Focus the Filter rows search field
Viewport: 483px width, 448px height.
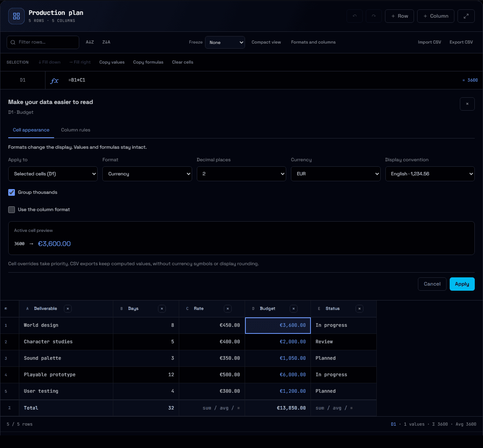(x=43, y=42)
